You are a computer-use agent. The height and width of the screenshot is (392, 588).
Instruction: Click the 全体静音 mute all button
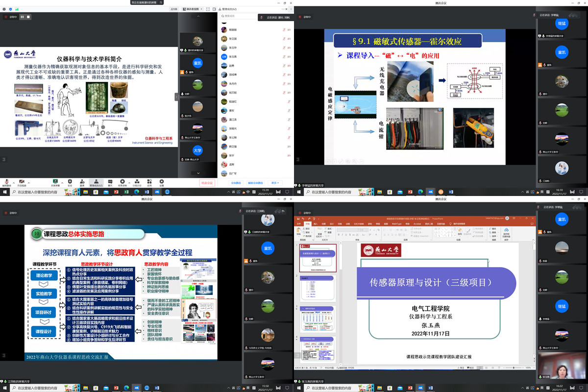click(x=236, y=183)
